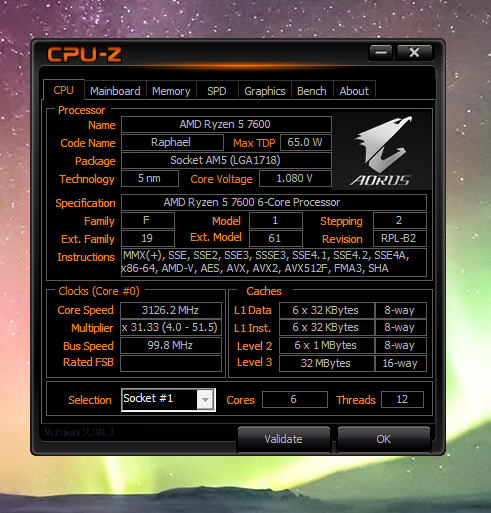The height and width of the screenshot is (513, 491).
Task: Click the Caches group label
Action: [264, 291]
